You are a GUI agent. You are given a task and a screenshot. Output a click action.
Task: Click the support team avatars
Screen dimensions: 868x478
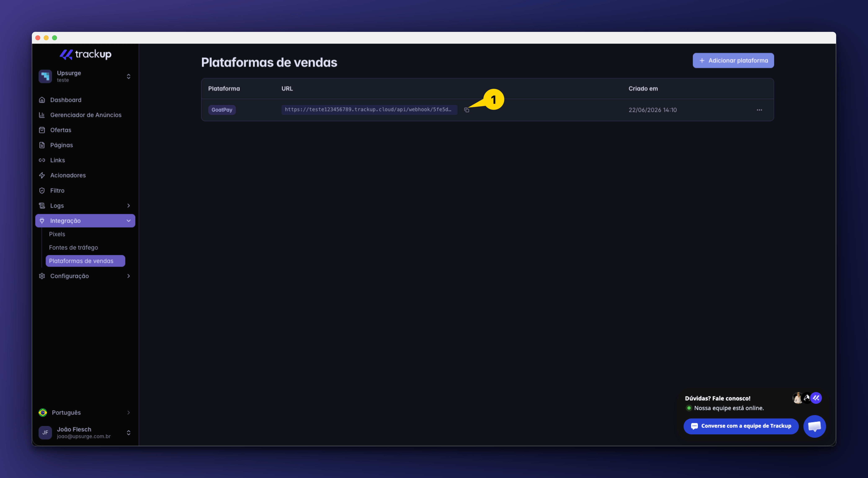coord(807,398)
